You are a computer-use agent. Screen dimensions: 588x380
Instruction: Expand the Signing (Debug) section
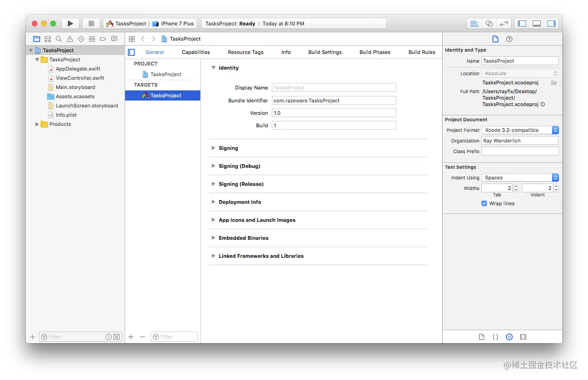[213, 166]
